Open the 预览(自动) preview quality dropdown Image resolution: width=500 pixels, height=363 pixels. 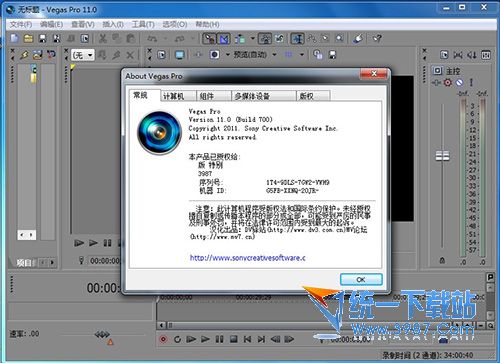[255, 54]
